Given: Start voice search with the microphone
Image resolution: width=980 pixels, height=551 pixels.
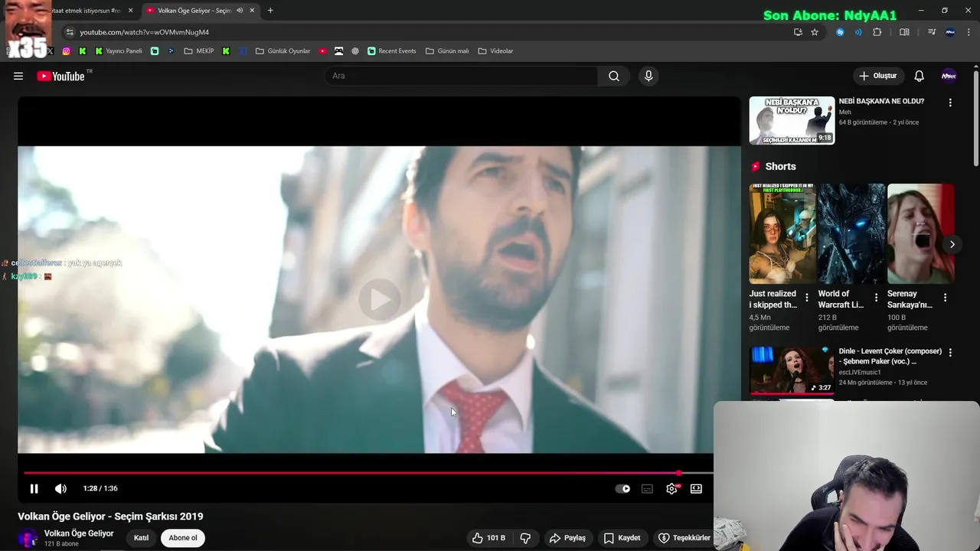Looking at the screenshot, I should tap(648, 76).
